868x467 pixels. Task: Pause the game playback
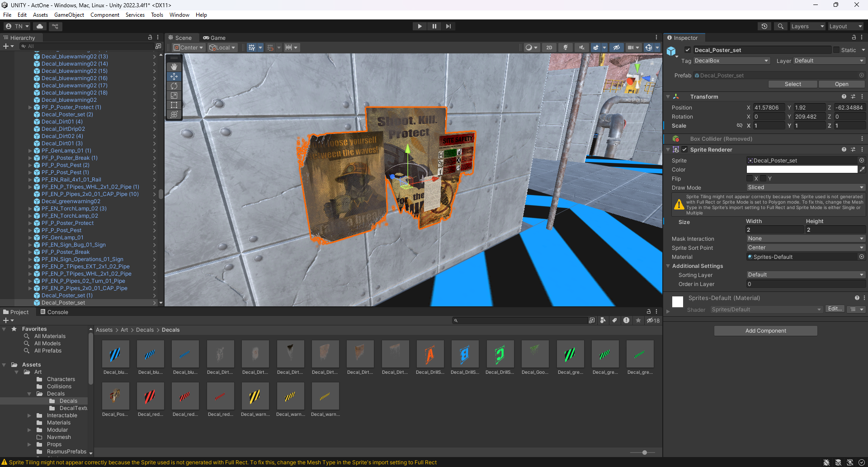(x=434, y=26)
